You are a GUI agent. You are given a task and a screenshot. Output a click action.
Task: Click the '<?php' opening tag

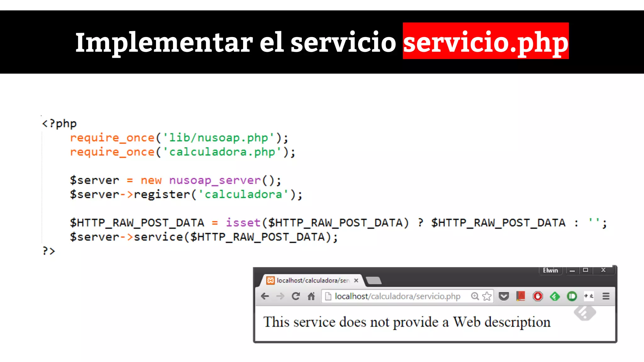(x=59, y=123)
